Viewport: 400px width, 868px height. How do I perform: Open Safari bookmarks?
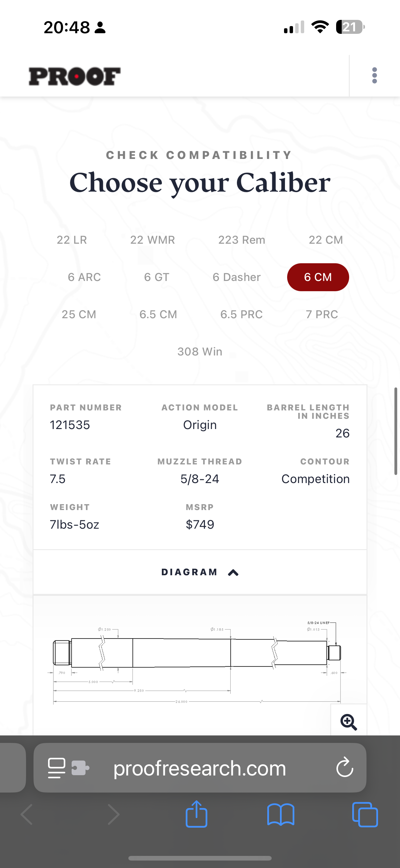click(281, 814)
